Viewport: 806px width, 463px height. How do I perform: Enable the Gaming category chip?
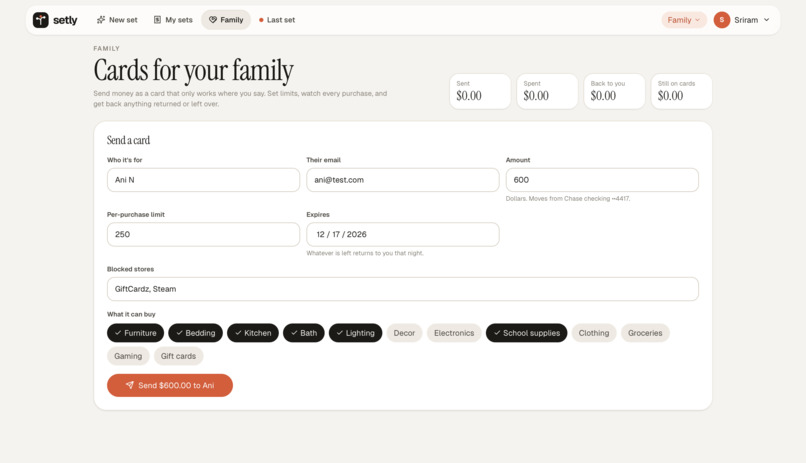(128, 356)
